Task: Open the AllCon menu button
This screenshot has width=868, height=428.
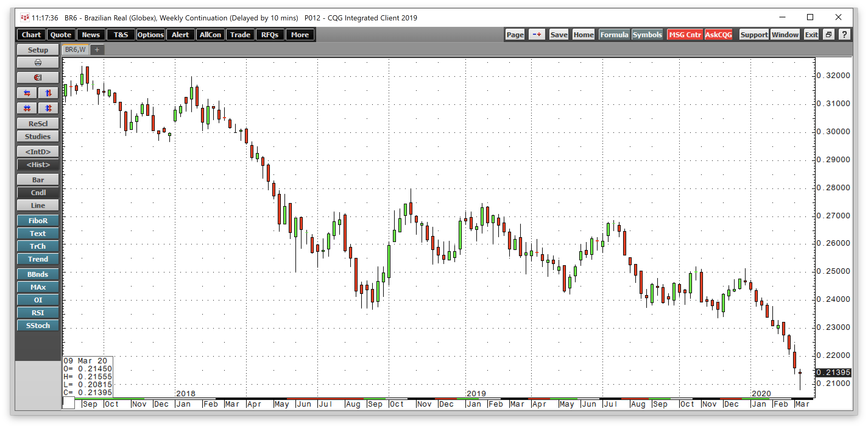Action: 210,35
